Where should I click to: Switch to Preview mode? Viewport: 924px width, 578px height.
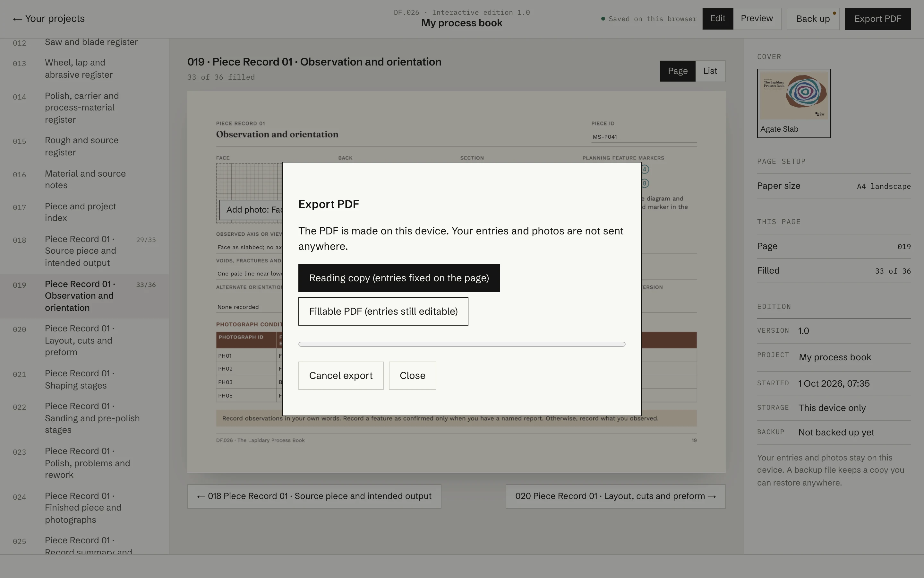[x=757, y=19]
